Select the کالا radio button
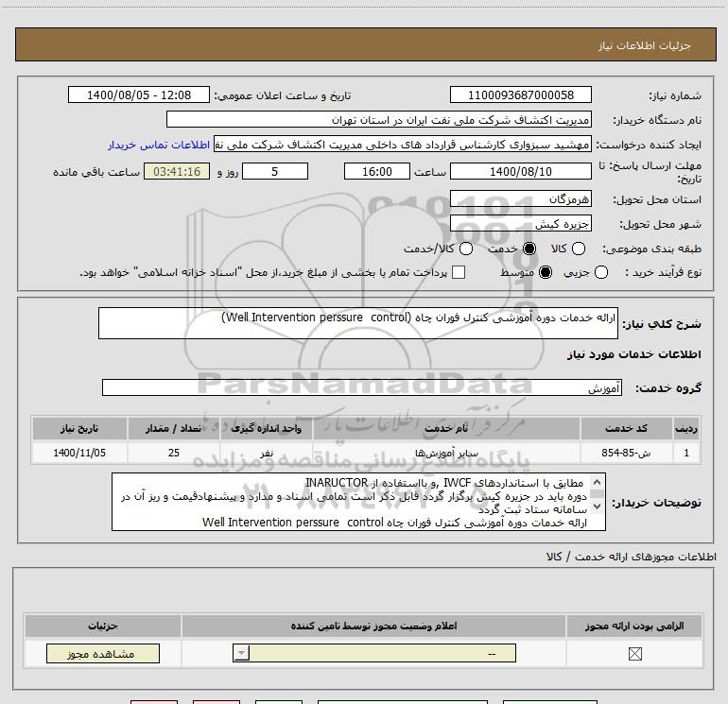728x704 pixels. (x=579, y=249)
